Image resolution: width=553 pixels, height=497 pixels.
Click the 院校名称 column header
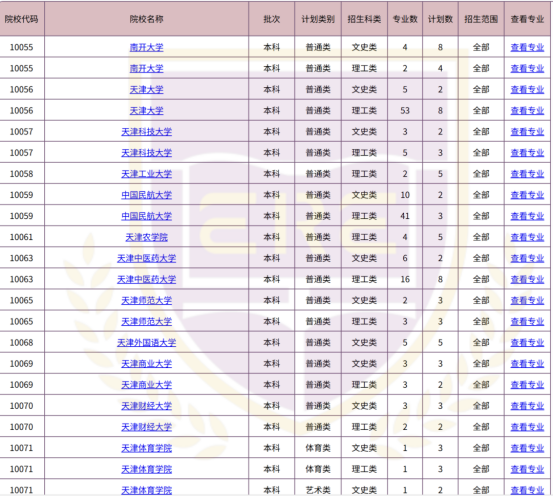(146, 19)
